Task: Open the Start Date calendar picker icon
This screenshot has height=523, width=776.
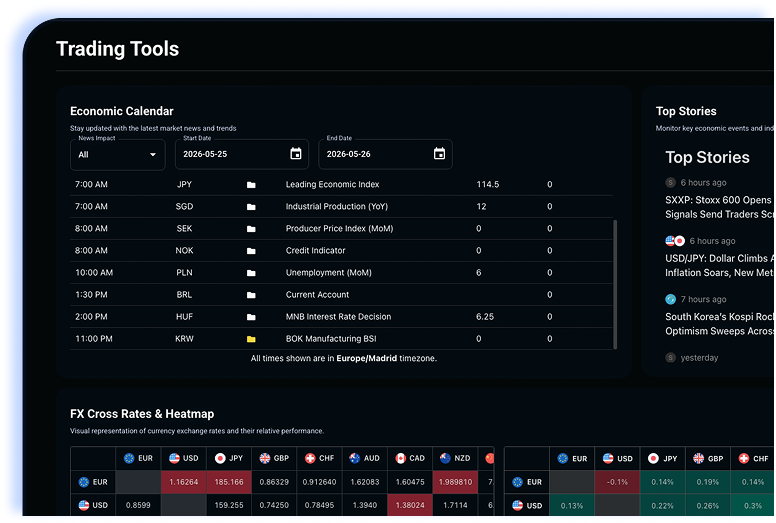Action: (x=295, y=154)
